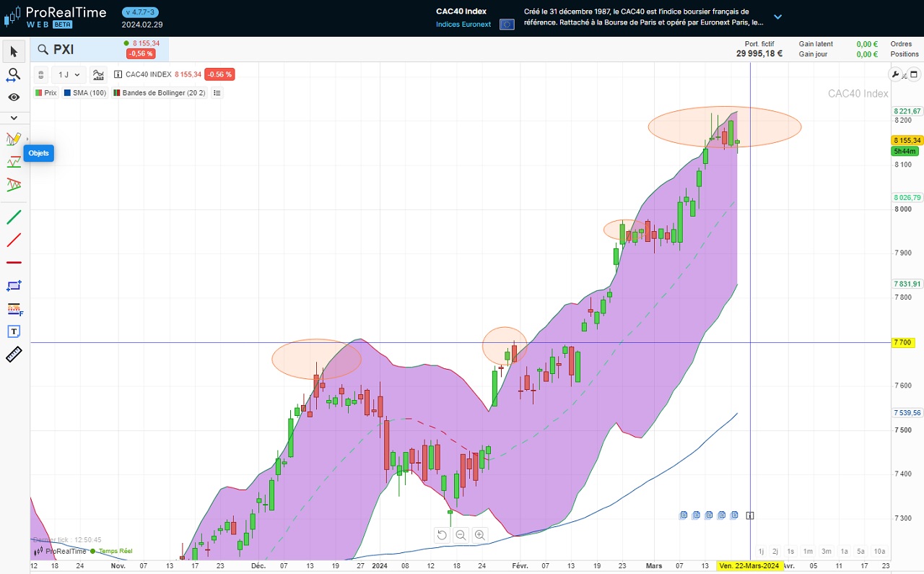
Task: Click the yellow 8 155,34 current price label
Action: [907, 140]
